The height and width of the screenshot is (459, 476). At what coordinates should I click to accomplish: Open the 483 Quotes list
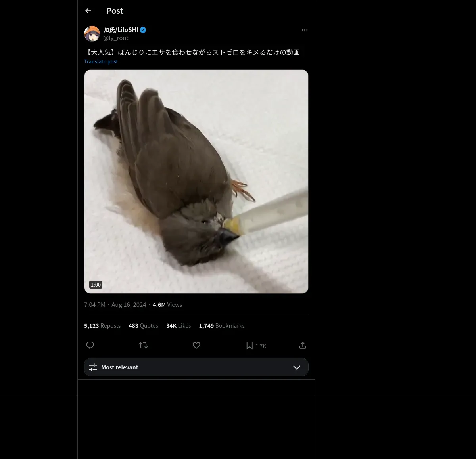pos(143,326)
